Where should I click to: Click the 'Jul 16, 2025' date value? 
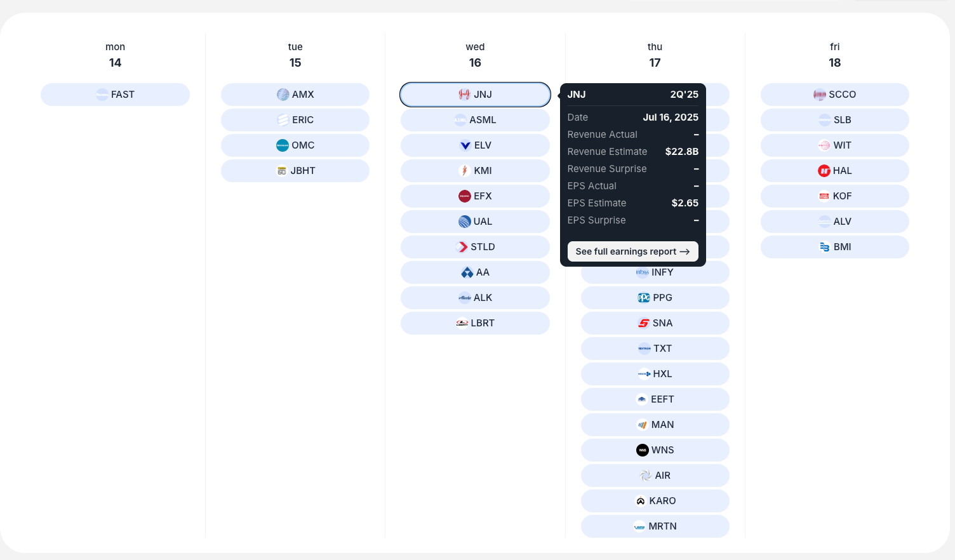671,117
